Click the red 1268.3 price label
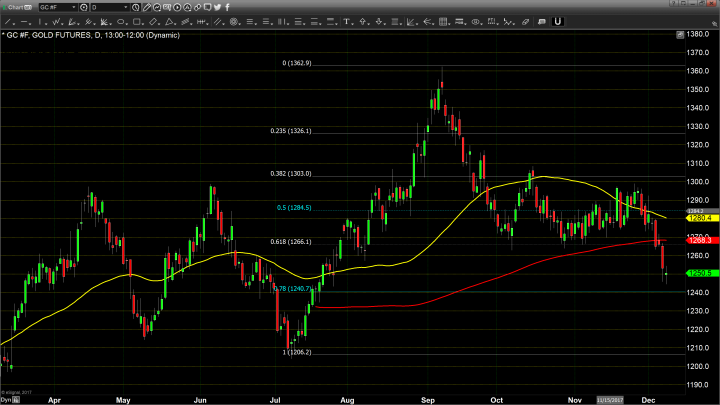The image size is (720, 405). pos(702,240)
